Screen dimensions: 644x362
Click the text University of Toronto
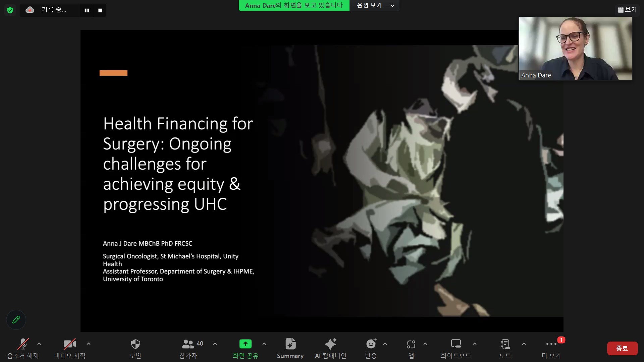pyautogui.click(x=133, y=279)
